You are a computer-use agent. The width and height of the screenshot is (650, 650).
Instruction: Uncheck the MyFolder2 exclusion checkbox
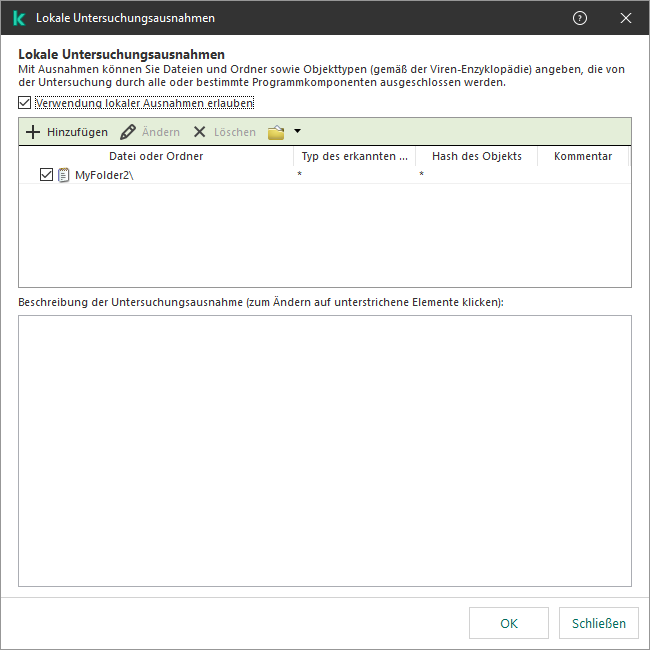[46, 175]
